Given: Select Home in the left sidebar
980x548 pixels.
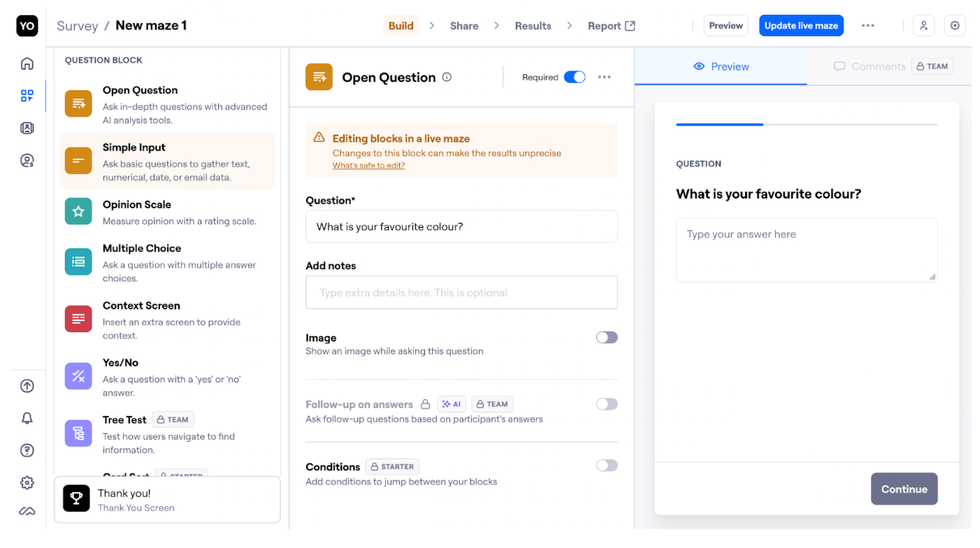Looking at the screenshot, I should pyautogui.click(x=27, y=63).
